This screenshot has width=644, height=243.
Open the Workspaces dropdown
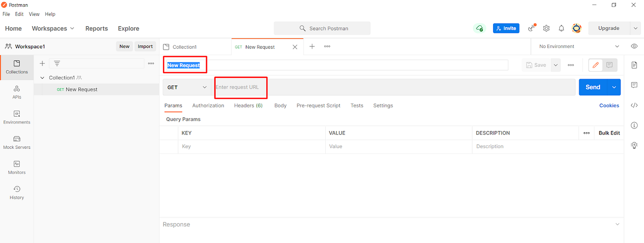click(53, 28)
